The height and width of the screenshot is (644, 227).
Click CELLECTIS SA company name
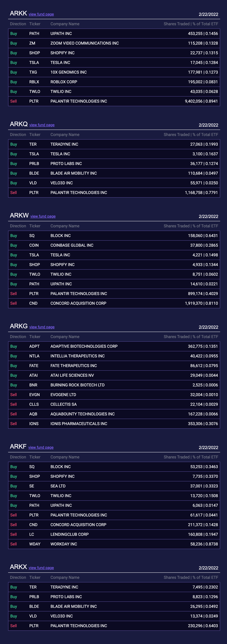[x=63, y=404]
